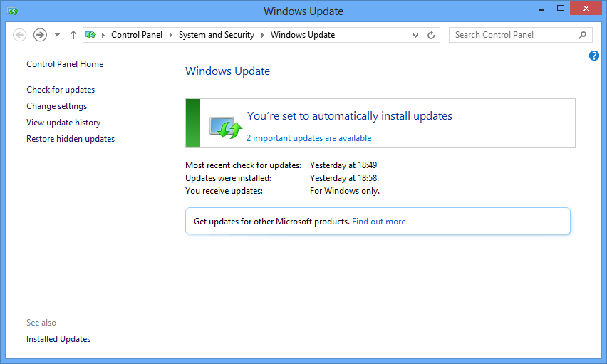Click the Windows Update icon in address bar
This screenshot has width=607, height=364.
coord(90,35)
